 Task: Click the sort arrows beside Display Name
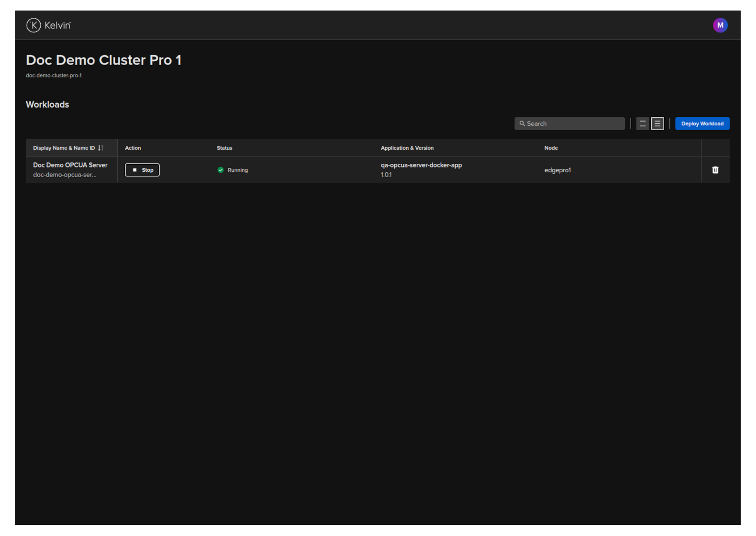click(x=100, y=148)
